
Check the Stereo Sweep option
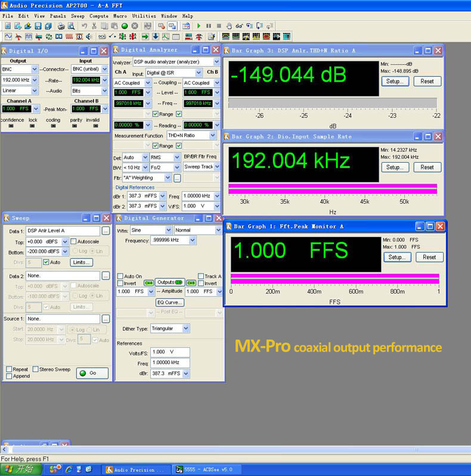click(36, 369)
